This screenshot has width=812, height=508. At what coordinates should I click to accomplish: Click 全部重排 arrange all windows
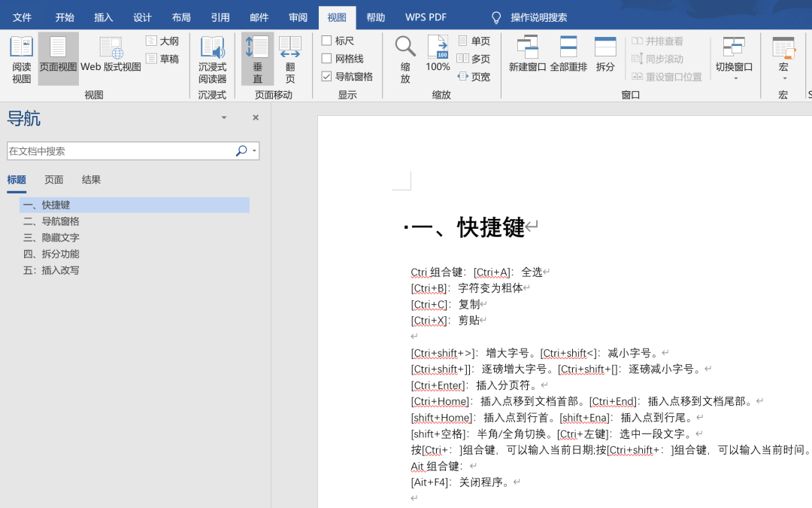pyautogui.click(x=568, y=54)
